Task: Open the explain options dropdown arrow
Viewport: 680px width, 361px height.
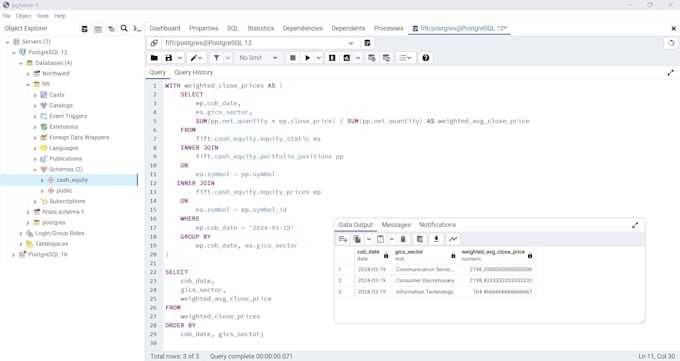Action: pyautogui.click(x=358, y=58)
